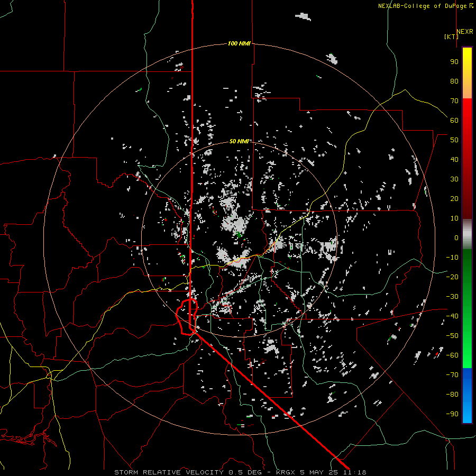The height and width of the screenshot is (476, 476).
Task: Click the STORM RELATIVE VELOCITY caption text
Action: (x=169, y=472)
